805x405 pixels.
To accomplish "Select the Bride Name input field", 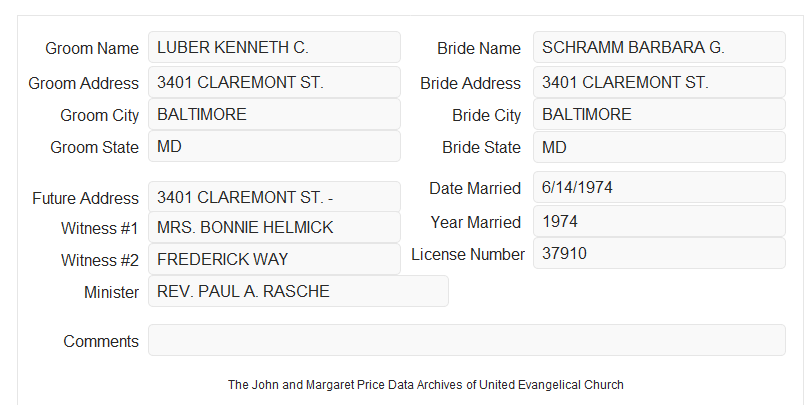I will 659,47.
